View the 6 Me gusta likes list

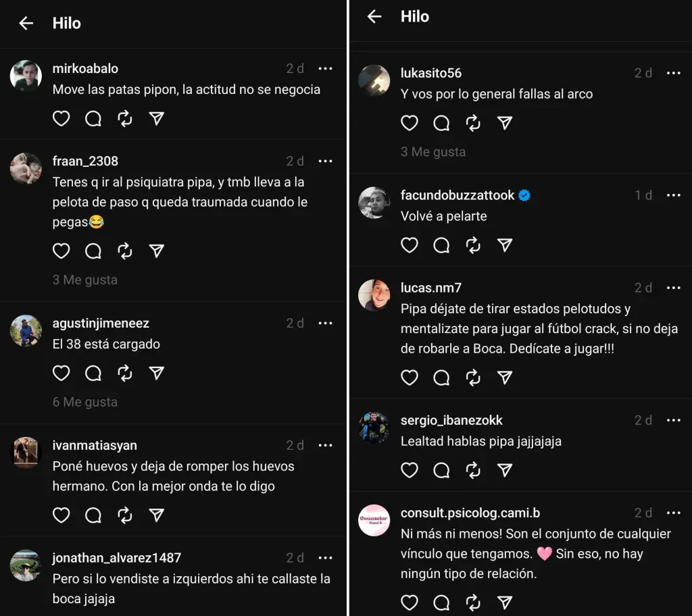tap(85, 402)
